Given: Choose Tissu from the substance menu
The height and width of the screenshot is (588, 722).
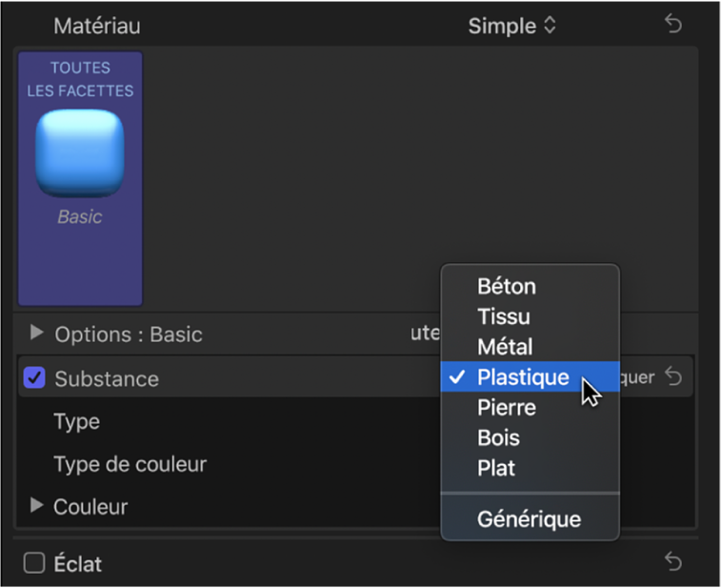Looking at the screenshot, I should (504, 316).
